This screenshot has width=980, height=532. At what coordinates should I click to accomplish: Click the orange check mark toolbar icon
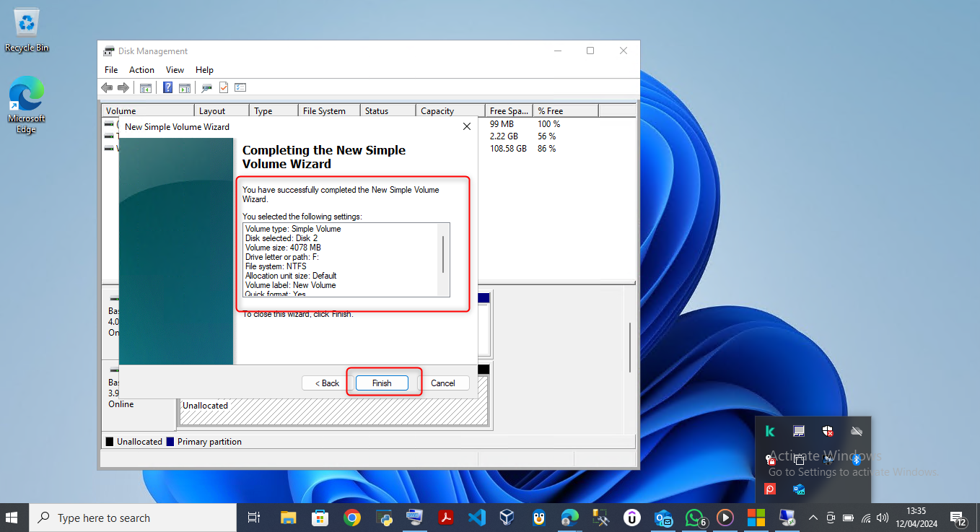[x=224, y=88]
